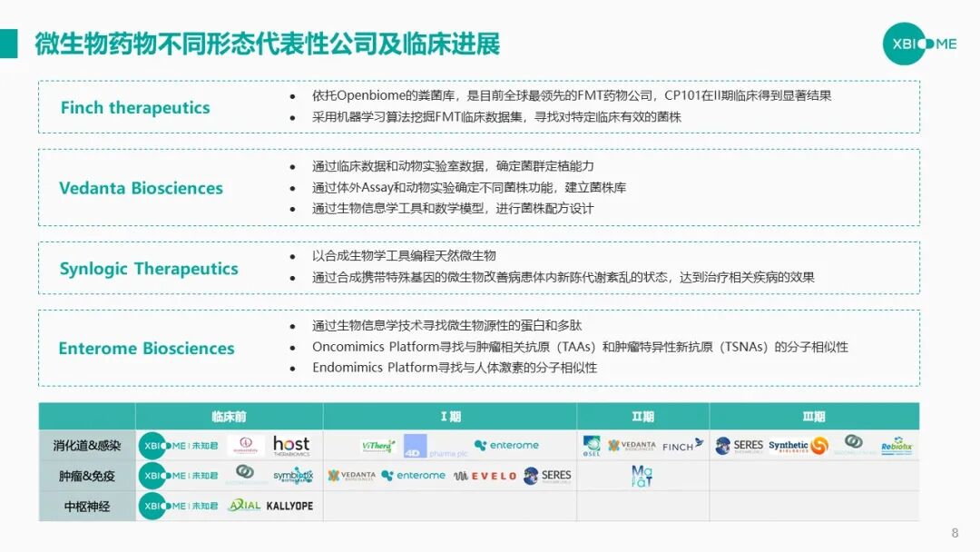Image resolution: width=980 pixels, height=552 pixels.
Task: Click the enterome logo in 消化道&感染 row
Action: 506,445
